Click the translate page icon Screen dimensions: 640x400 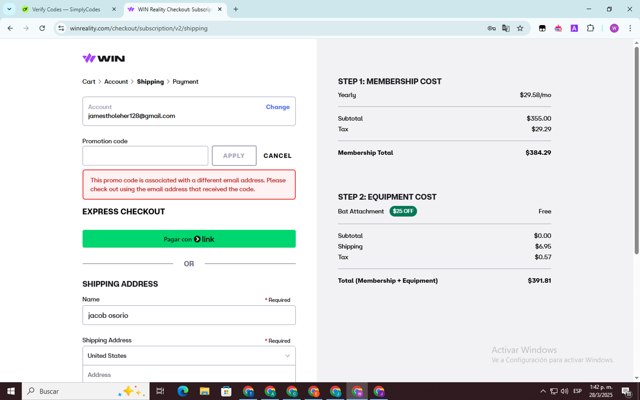coord(506,28)
